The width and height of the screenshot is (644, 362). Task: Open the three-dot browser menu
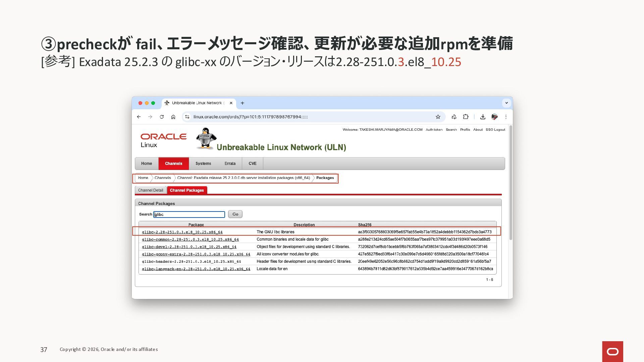(506, 117)
